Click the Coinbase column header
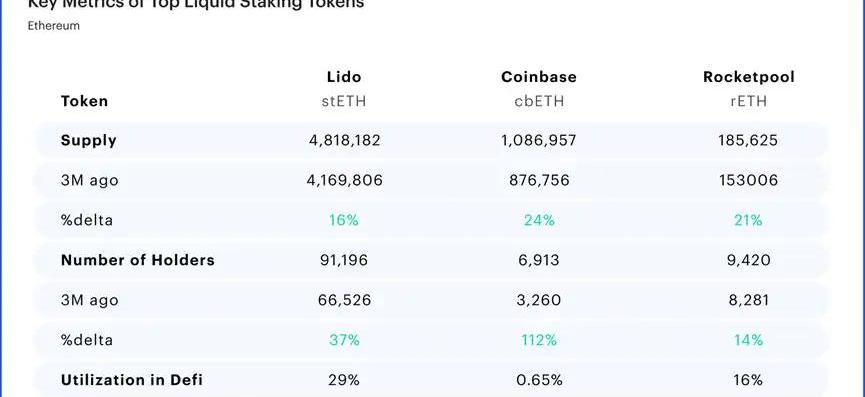Screen dimensions: 865x397 pyautogui.click(x=539, y=77)
